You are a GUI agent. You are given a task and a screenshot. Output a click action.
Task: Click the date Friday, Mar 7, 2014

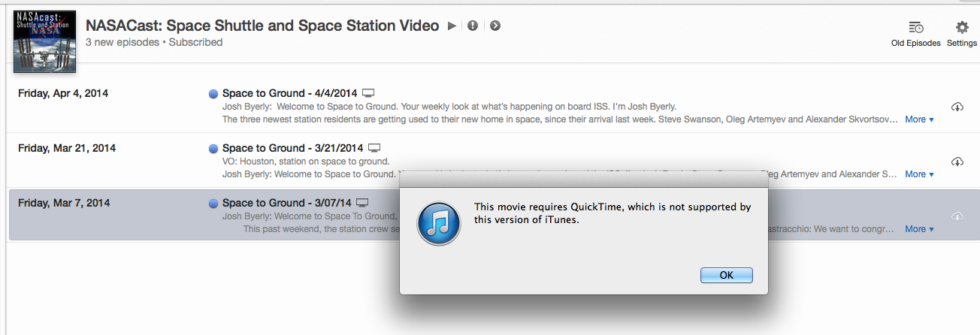[64, 204]
